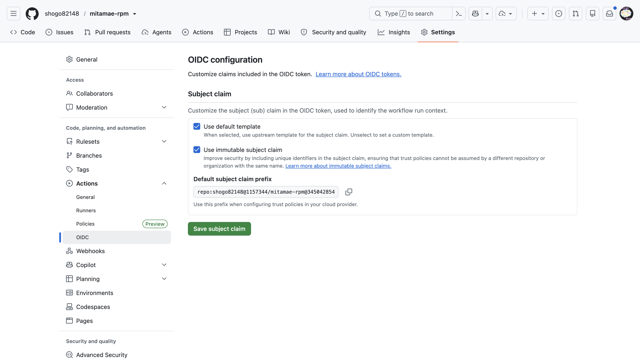Screen dimensions: 640x364
Task: Open the command palette icon
Action: (x=459, y=14)
